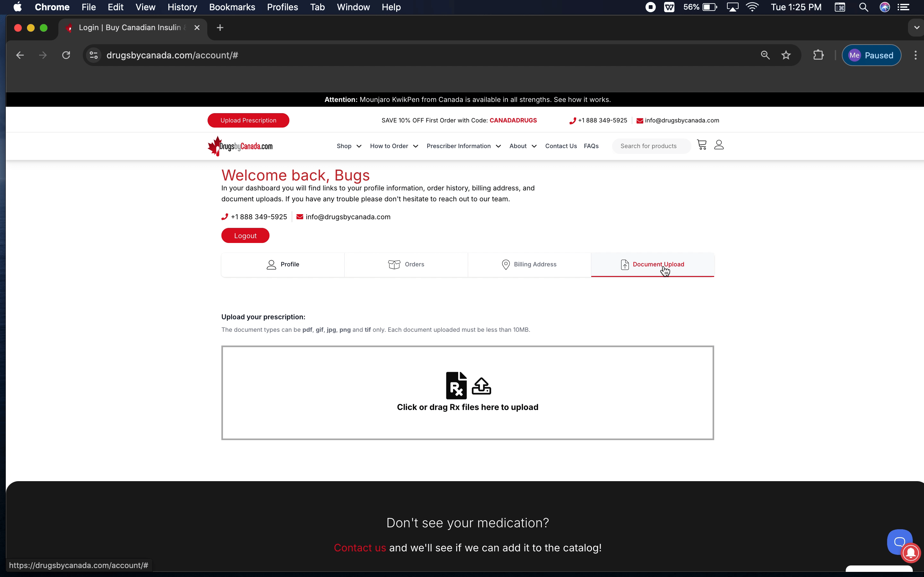Viewport: 924px width, 577px height.
Task: Open the Contact us link in footer
Action: coord(360,548)
